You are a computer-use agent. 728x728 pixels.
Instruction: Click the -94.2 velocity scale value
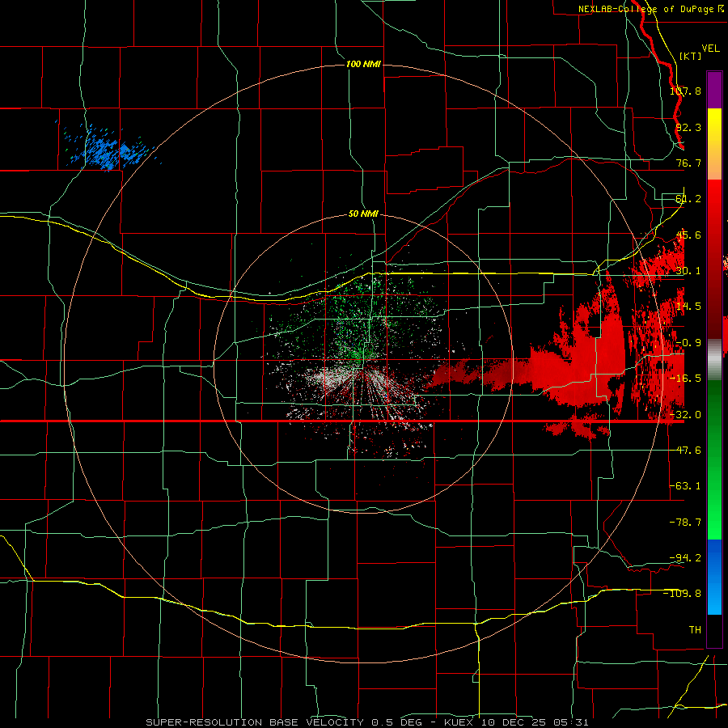click(x=685, y=557)
